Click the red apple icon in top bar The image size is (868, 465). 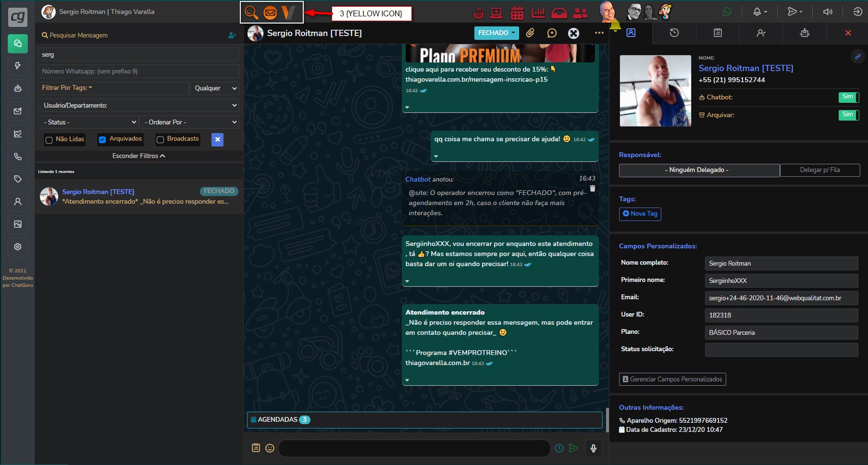(x=479, y=13)
